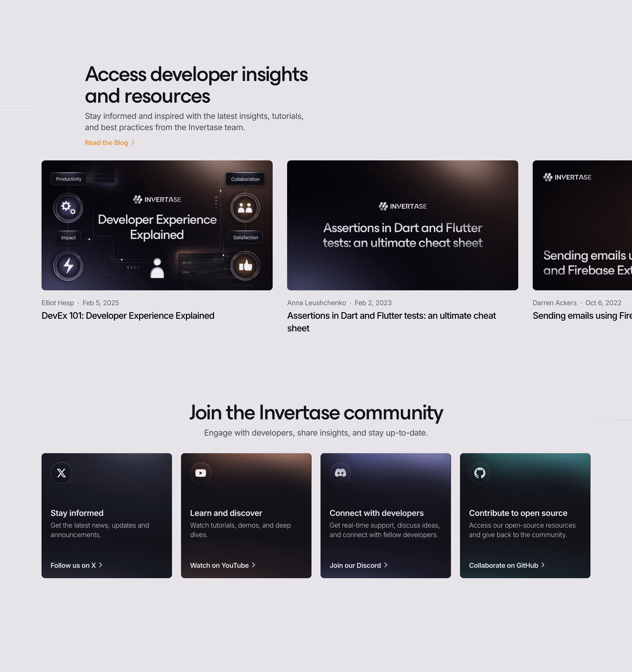Click the Access our open-source resources description

click(522, 530)
